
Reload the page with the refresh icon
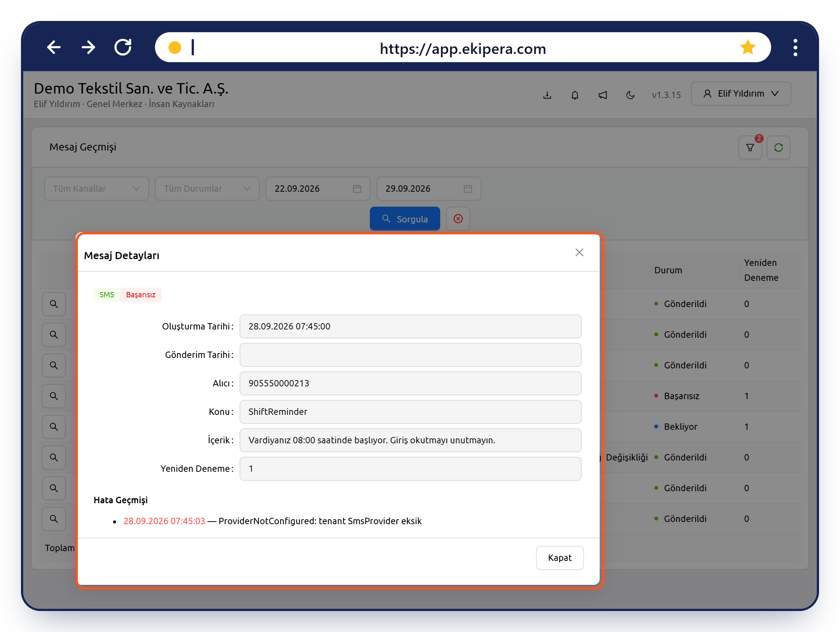pos(123,48)
